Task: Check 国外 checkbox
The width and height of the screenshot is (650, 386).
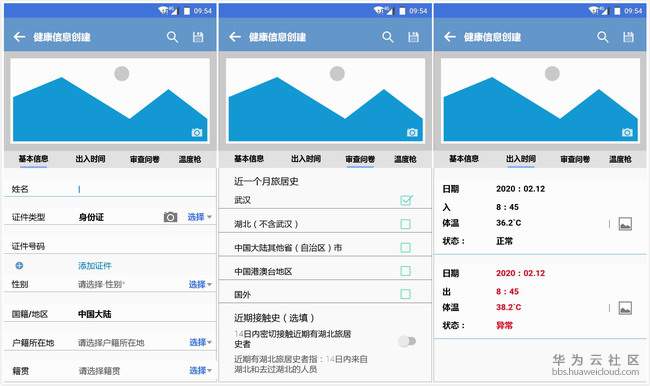Action: pyautogui.click(x=405, y=294)
